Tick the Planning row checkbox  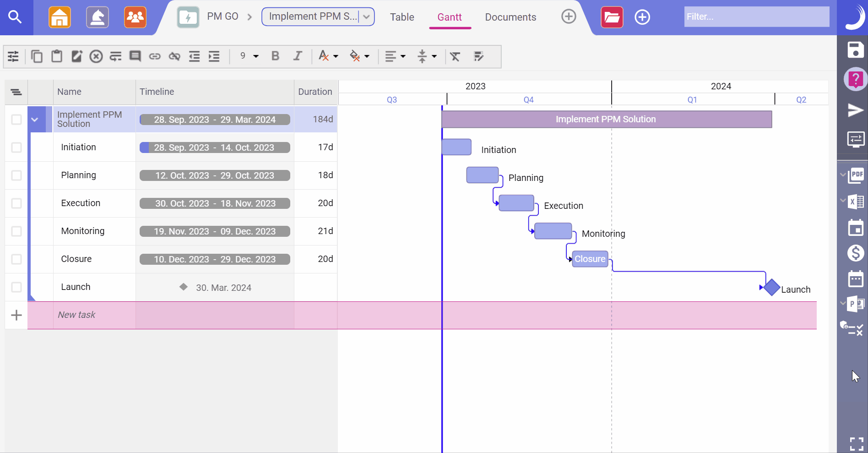16,175
